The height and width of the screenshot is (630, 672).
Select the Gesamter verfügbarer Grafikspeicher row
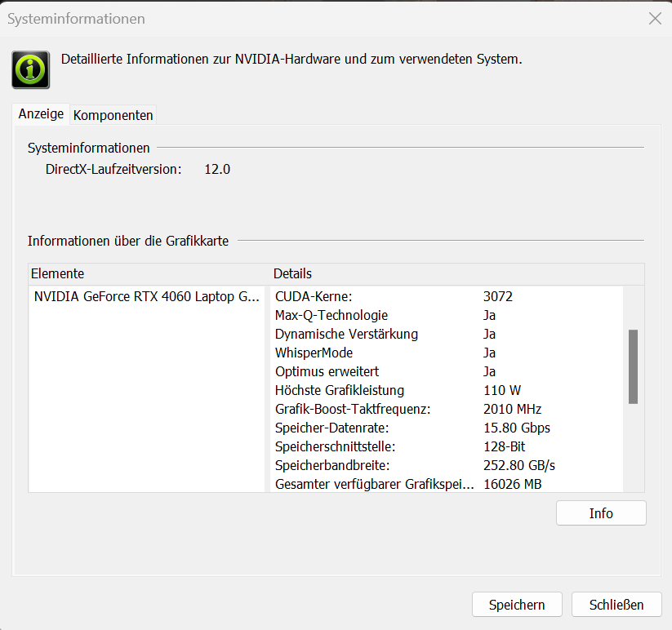tap(447, 485)
